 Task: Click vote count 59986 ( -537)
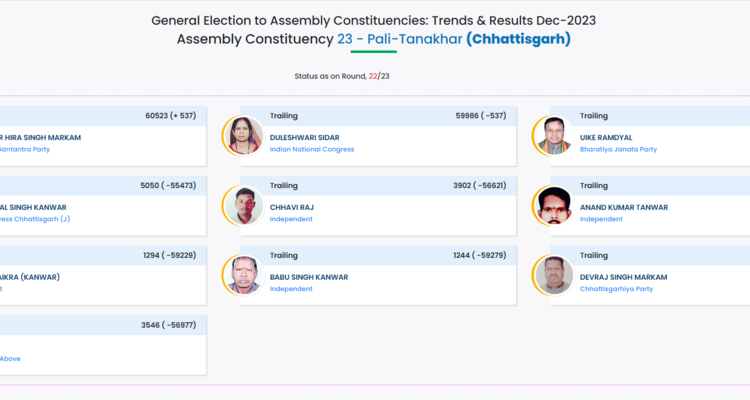(x=481, y=116)
